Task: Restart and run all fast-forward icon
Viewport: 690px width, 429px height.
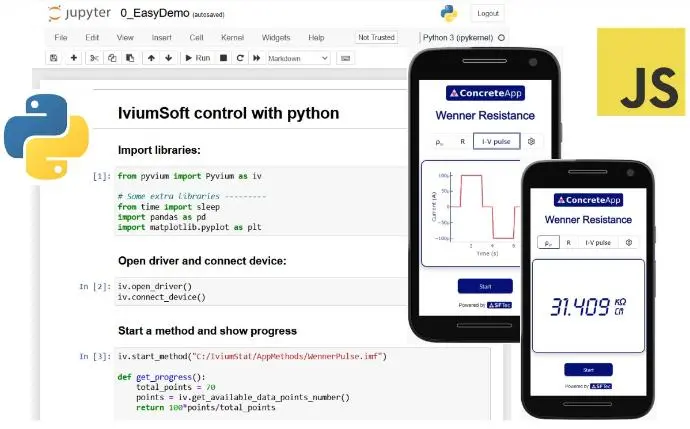Action: (257, 58)
